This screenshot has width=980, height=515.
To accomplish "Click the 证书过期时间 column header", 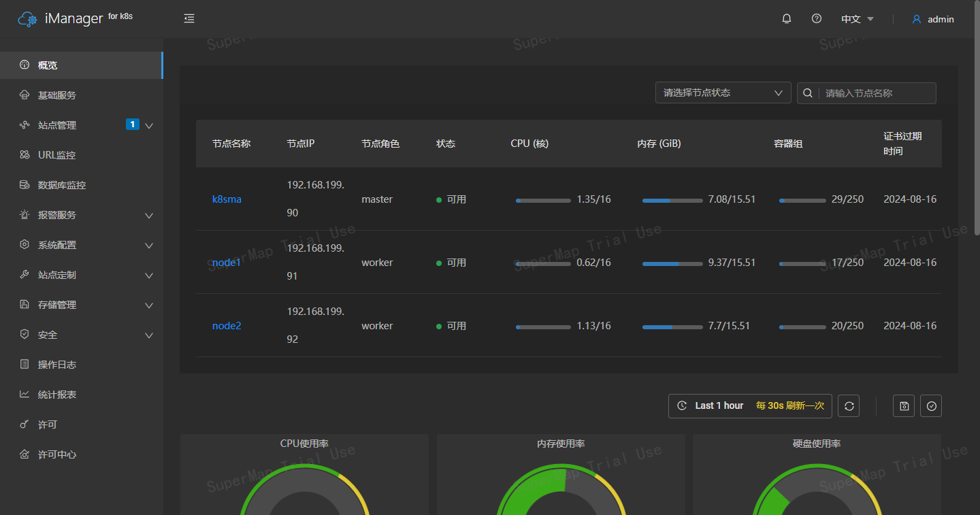I will (902, 144).
